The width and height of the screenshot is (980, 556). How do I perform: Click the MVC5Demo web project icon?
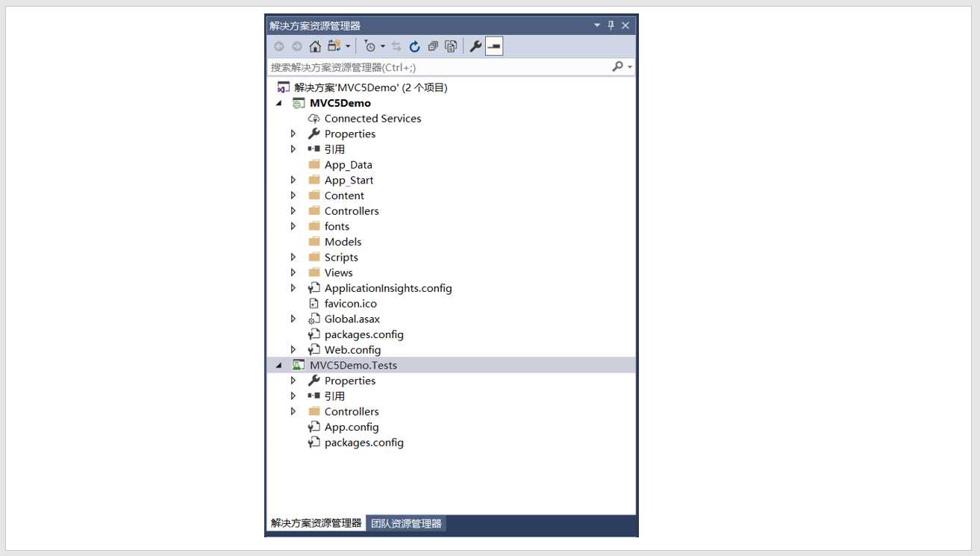[299, 103]
